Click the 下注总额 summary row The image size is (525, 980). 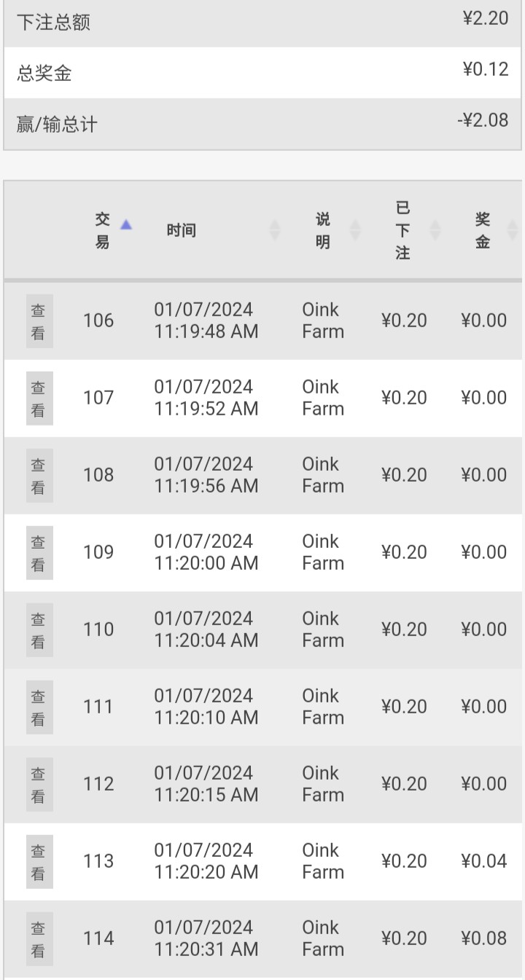262,22
